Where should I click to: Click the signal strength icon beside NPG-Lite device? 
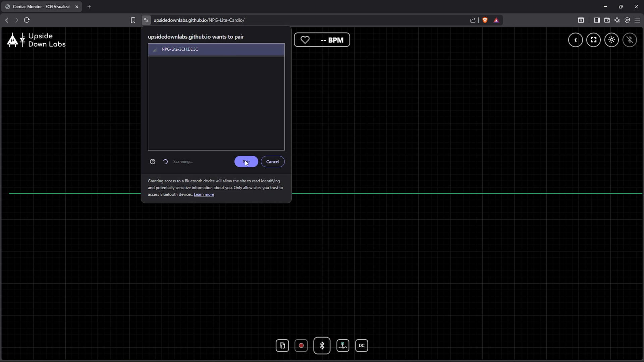tap(155, 49)
